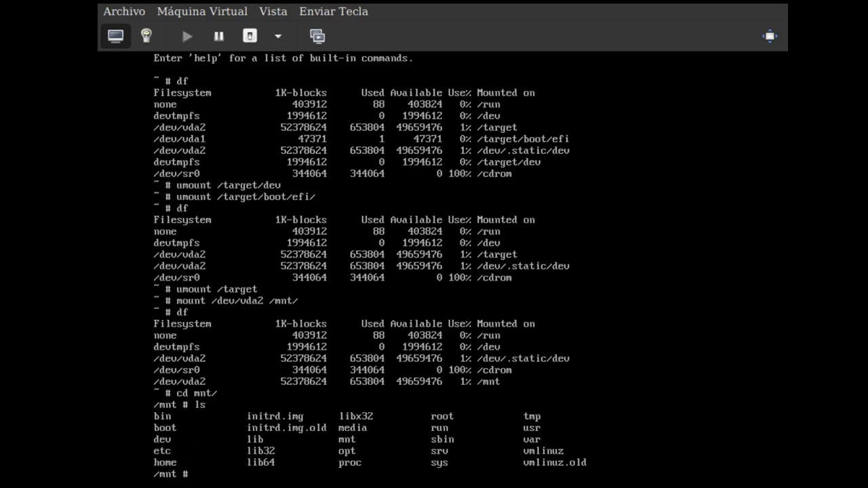The height and width of the screenshot is (488, 868).
Task: Click the "cd mnt/" command line
Action: (185, 393)
